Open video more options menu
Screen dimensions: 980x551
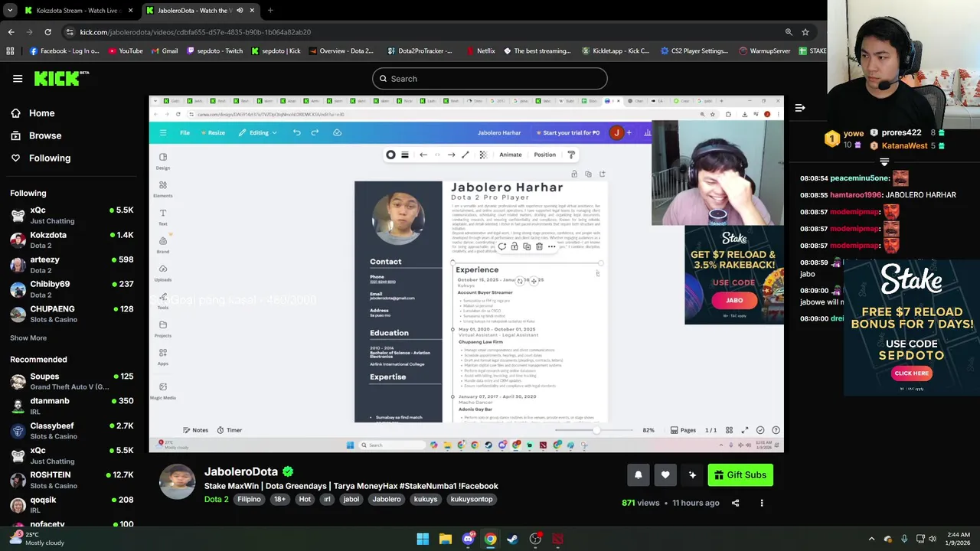click(x=762, y=503)
